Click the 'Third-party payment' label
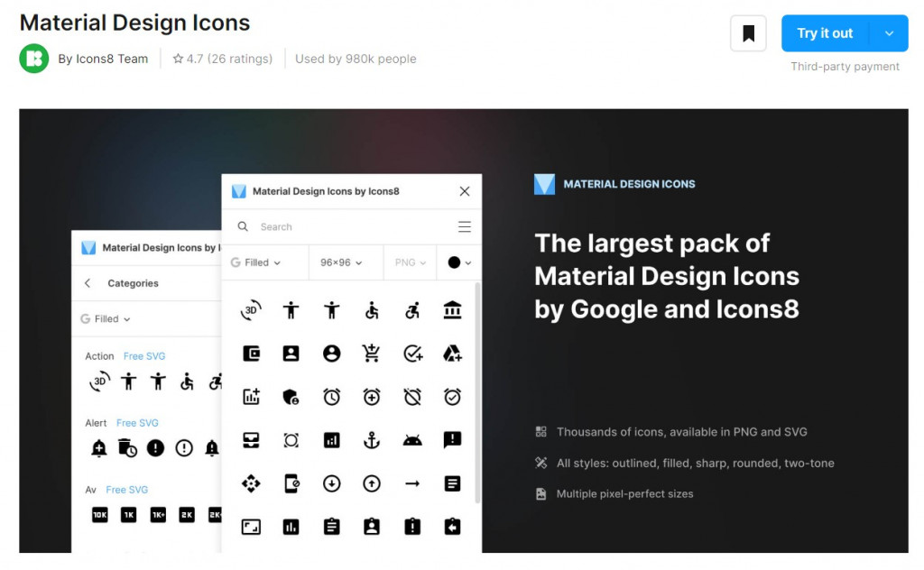924x570 pixels. click(845, 67)
